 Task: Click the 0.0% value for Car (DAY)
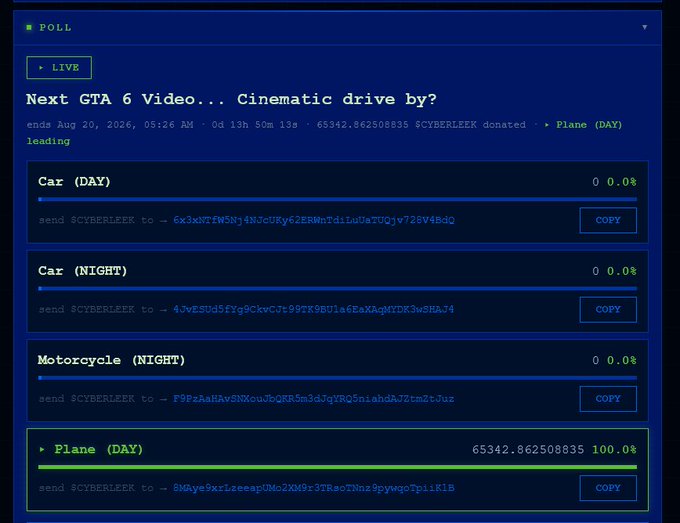[x=621, y=182]
